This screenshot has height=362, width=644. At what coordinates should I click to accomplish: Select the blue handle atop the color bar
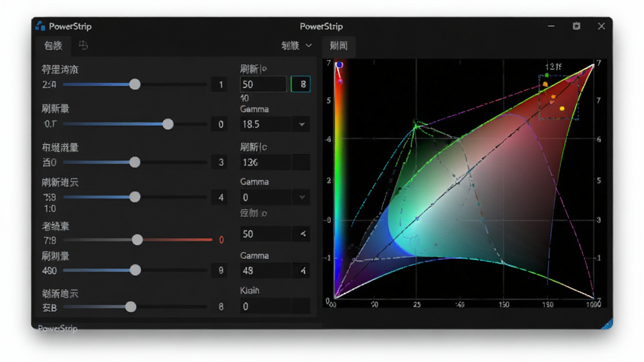[339, 65]
